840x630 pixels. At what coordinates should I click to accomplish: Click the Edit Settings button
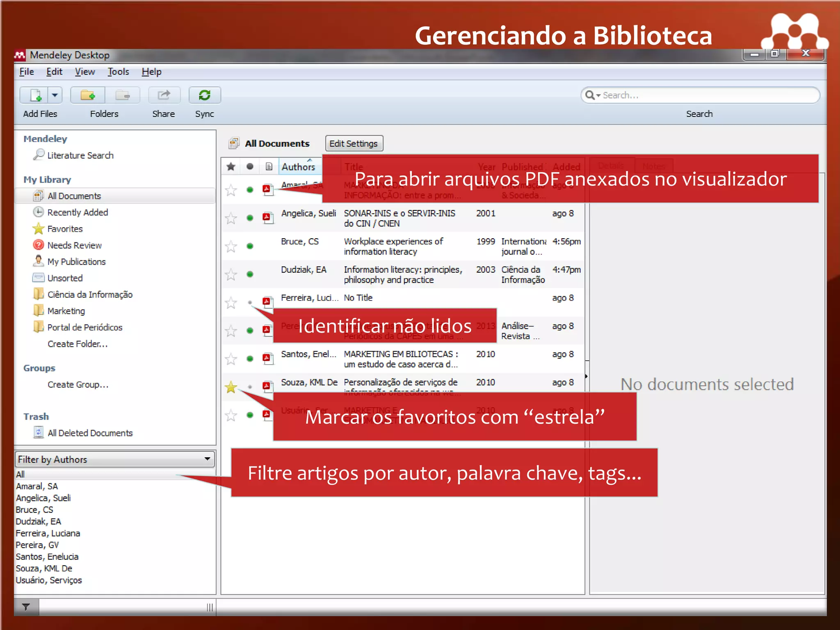coord(354,144)
